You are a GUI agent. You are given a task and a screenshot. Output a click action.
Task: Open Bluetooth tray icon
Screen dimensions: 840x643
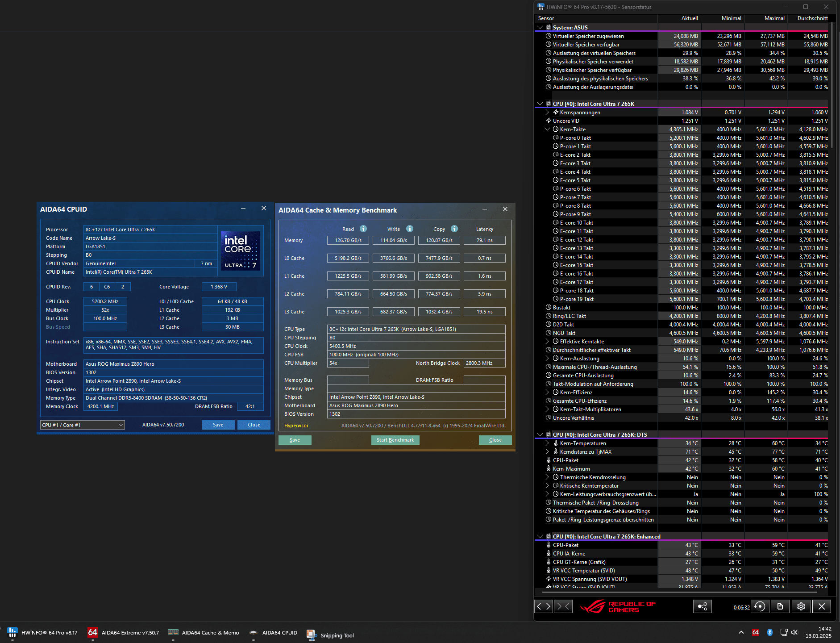770,632
